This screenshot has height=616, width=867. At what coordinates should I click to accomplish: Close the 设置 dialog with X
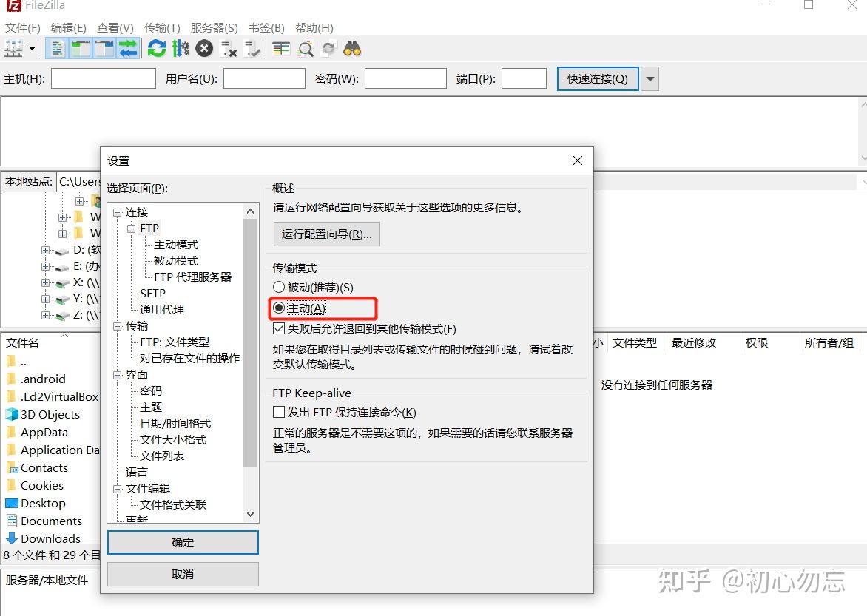point(578,160)
